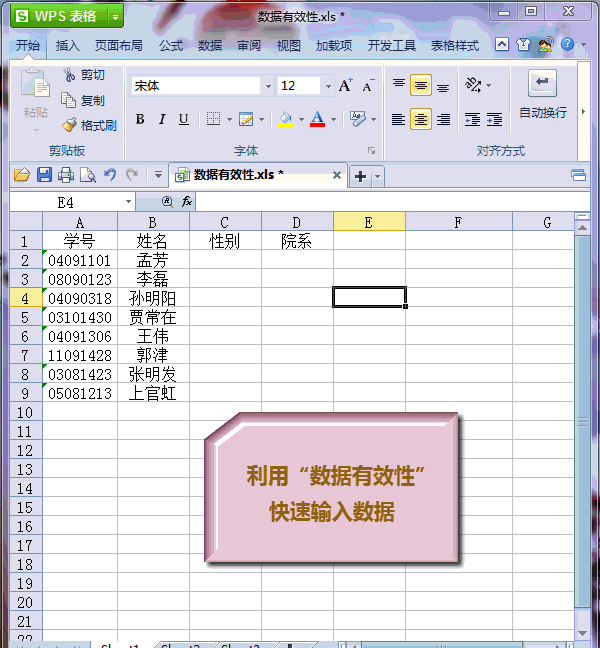
Task: Toggle left horizontal alignment
Action: [398, 119]
